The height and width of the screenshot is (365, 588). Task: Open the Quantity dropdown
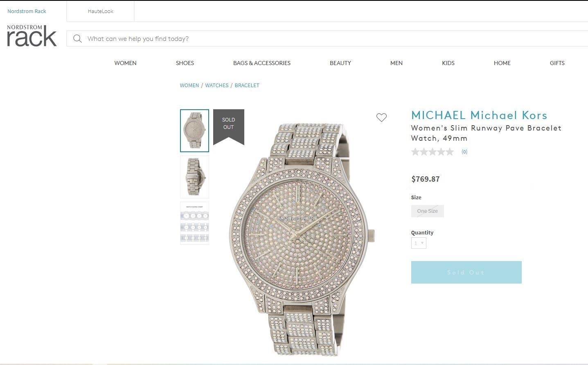click(419, 243)
